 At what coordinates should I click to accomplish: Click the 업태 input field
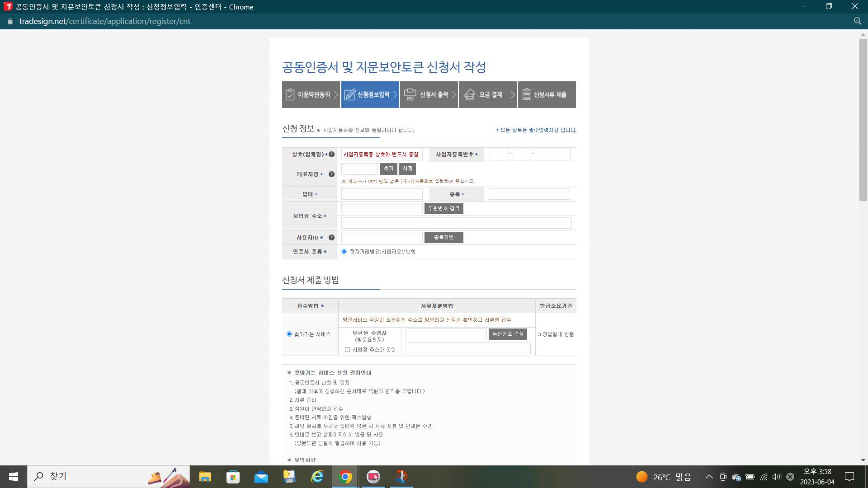[382, 194]
